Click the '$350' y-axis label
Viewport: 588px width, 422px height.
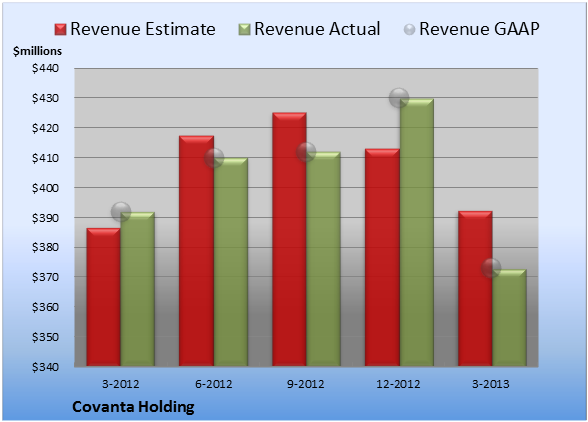pos(45,337)
